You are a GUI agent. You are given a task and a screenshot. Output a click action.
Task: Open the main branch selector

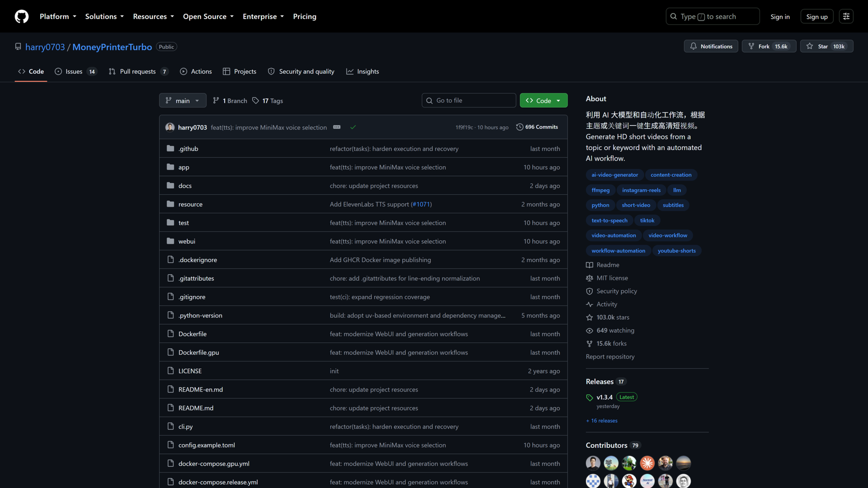183,100
